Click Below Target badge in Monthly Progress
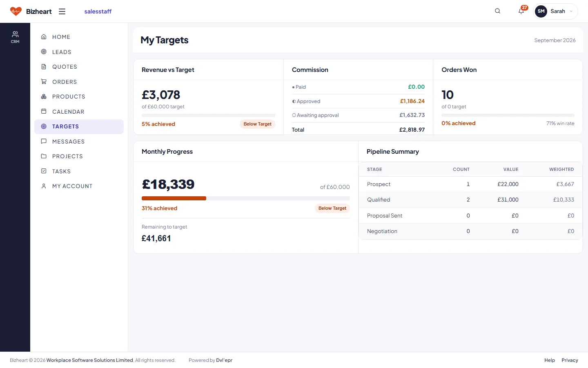588x368 pixels. [x=332, y=208]
